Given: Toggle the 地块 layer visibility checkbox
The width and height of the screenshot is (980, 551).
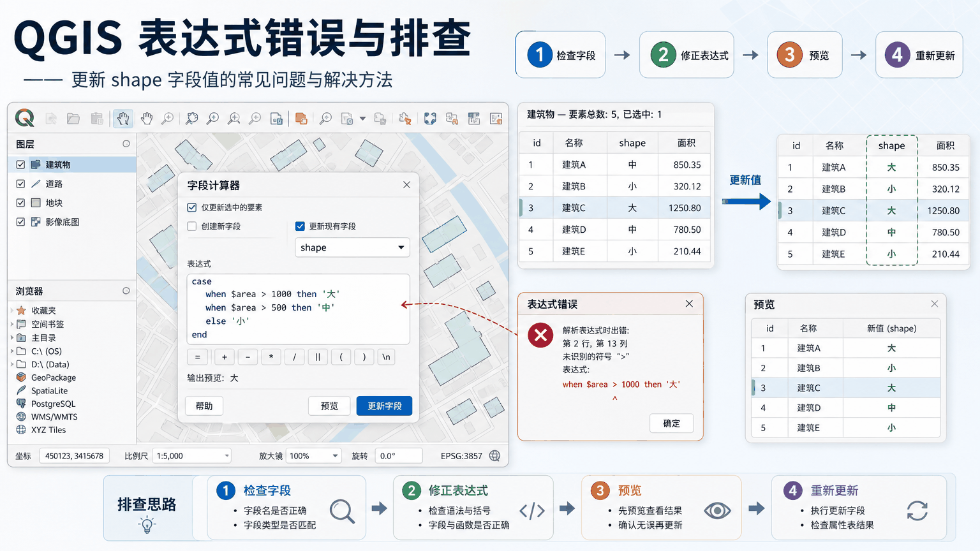Looking at the screenshot, I should coord(20,203).
